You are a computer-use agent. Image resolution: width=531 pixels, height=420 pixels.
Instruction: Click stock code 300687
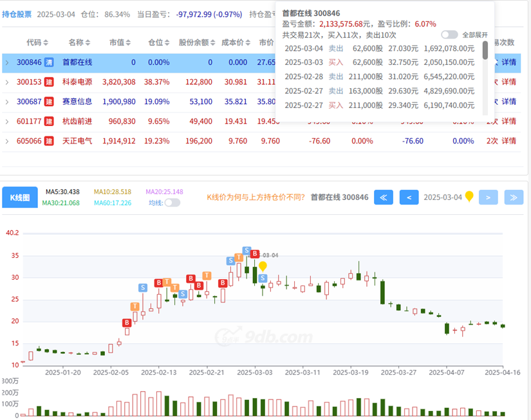[x=29, y=102]
